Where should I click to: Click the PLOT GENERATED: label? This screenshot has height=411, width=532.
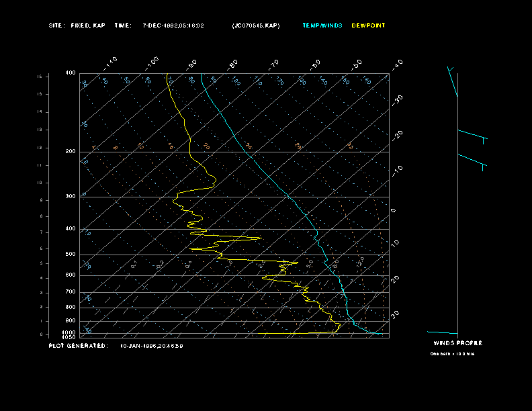79,346
